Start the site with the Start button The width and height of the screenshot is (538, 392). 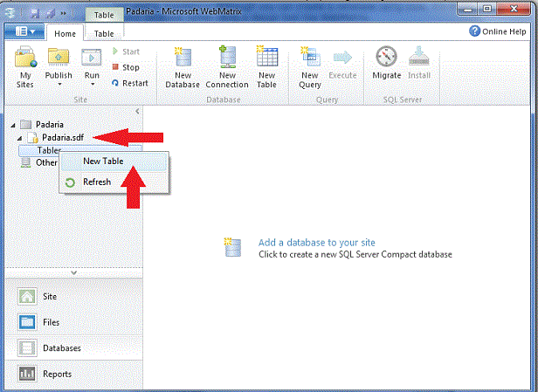pyautogui.click(x=126, y=52)
